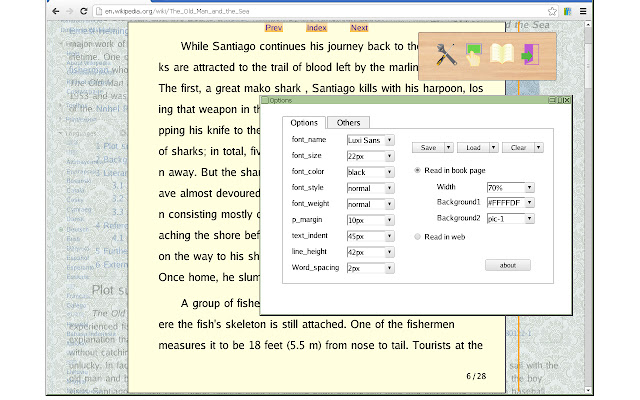Viewport: 640px width, 400px height.
Task: Reload the page with refresh icon
Action: click(x=84, y=11)
